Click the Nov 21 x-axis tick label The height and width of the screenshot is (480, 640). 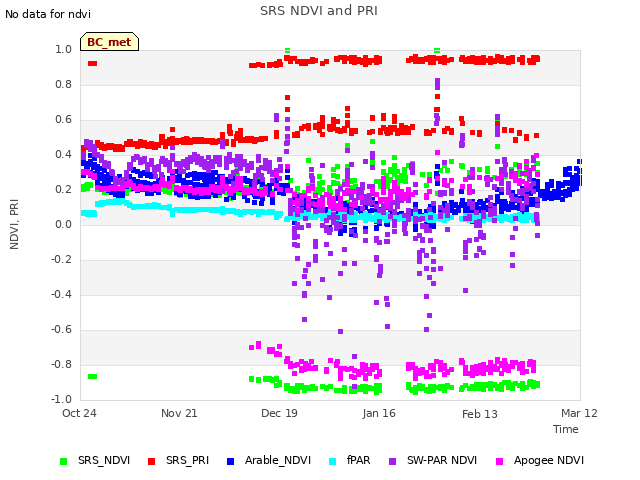(x=179, y=413)
